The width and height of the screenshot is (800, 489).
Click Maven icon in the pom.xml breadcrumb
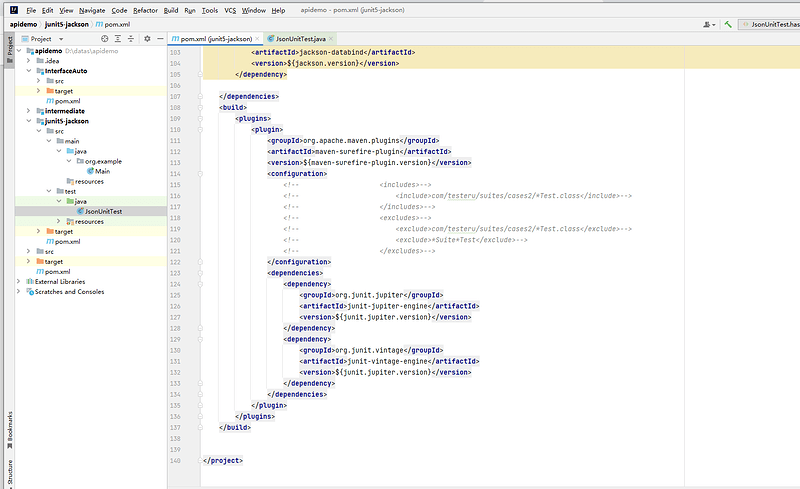click(99, 25)
